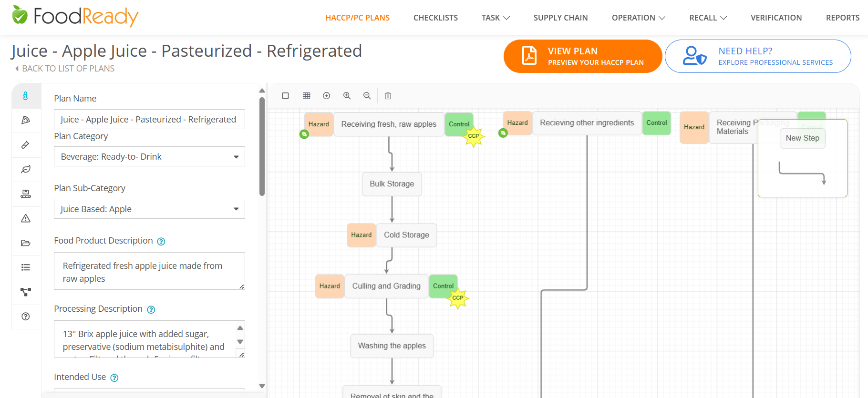Open the folder sidebar icon
This screenshot has width=868, height=398.
point(26,243)
